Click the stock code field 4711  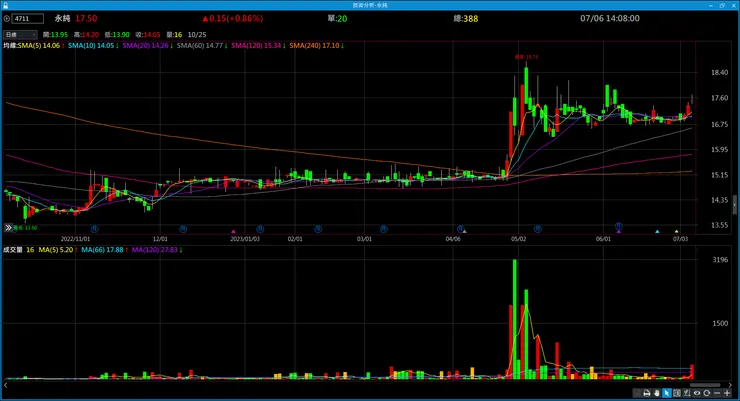pyautogui.click(x=28, y=19)
